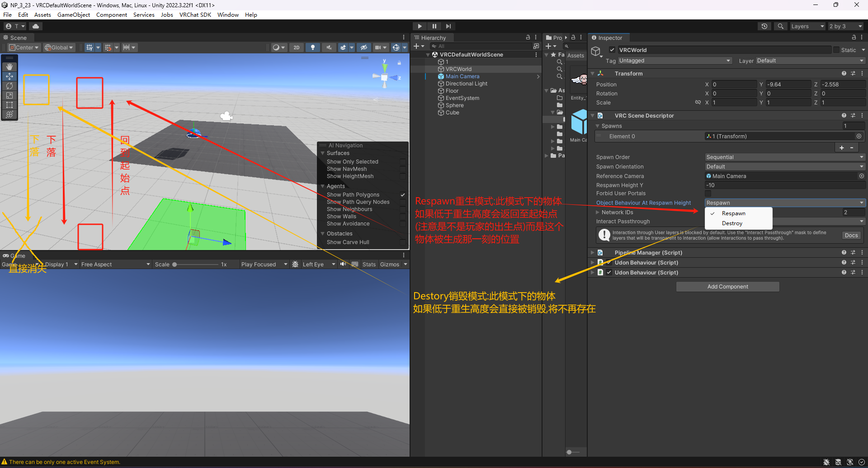Add a Spawns list element
Viewport: 868px width, 468px height.
[842, 148]
